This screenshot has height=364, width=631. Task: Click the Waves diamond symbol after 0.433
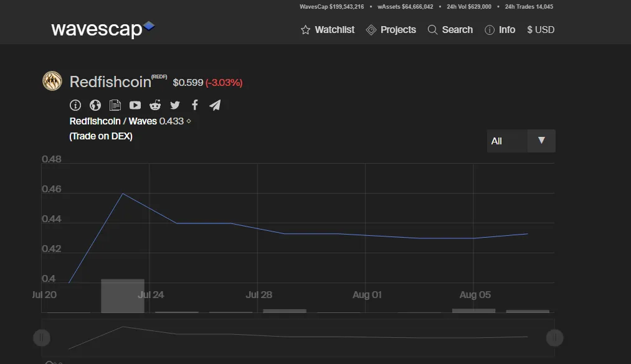coord(188,121)
